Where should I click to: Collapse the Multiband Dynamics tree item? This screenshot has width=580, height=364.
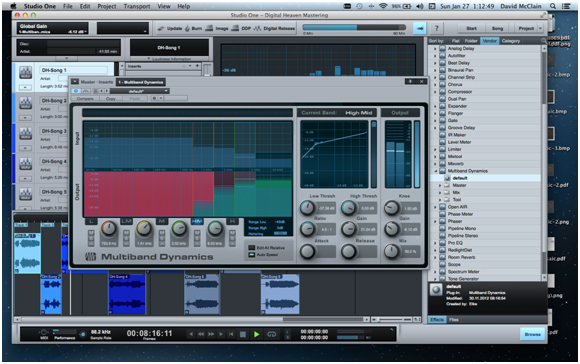tap(435, 171)
